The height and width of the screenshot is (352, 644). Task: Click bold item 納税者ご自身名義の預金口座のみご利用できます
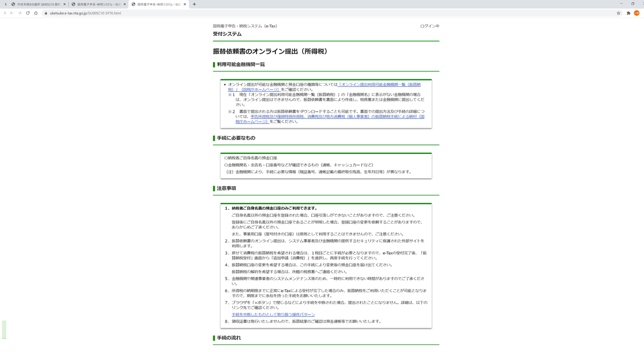274,208
